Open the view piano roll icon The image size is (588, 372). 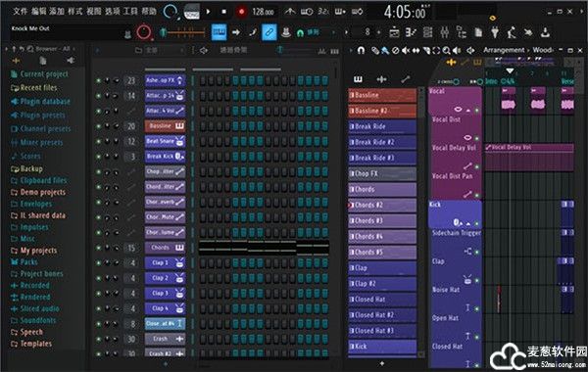(411, 32)
